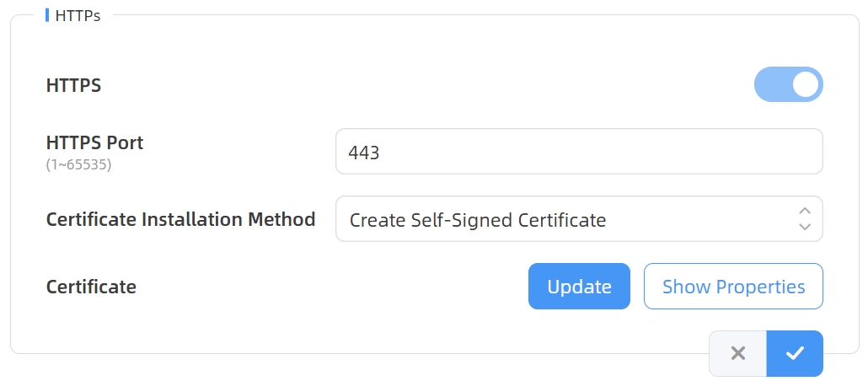Image resolution: width=868 pixels, height=381 pixels.
Task: Open the Certificate Installation Method dropdown
Action: (578, 219)
